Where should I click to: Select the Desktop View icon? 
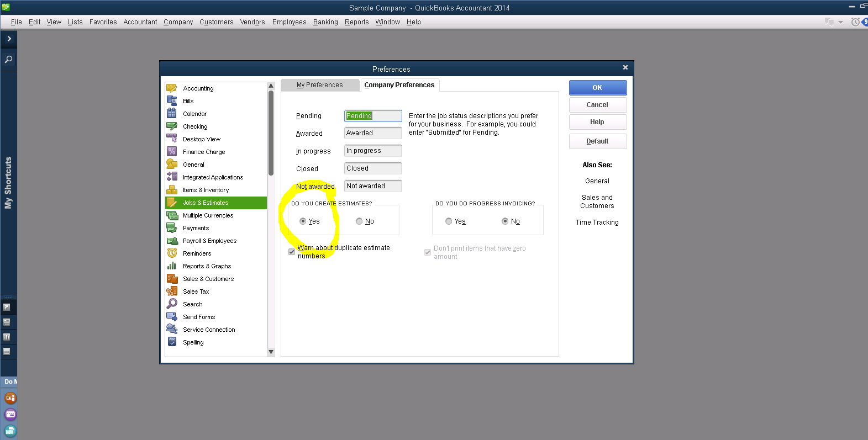[172, 139]
